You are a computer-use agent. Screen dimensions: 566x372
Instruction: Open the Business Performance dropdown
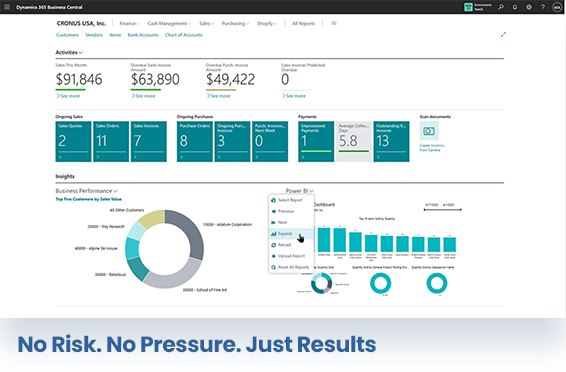[x=87, y=191]
